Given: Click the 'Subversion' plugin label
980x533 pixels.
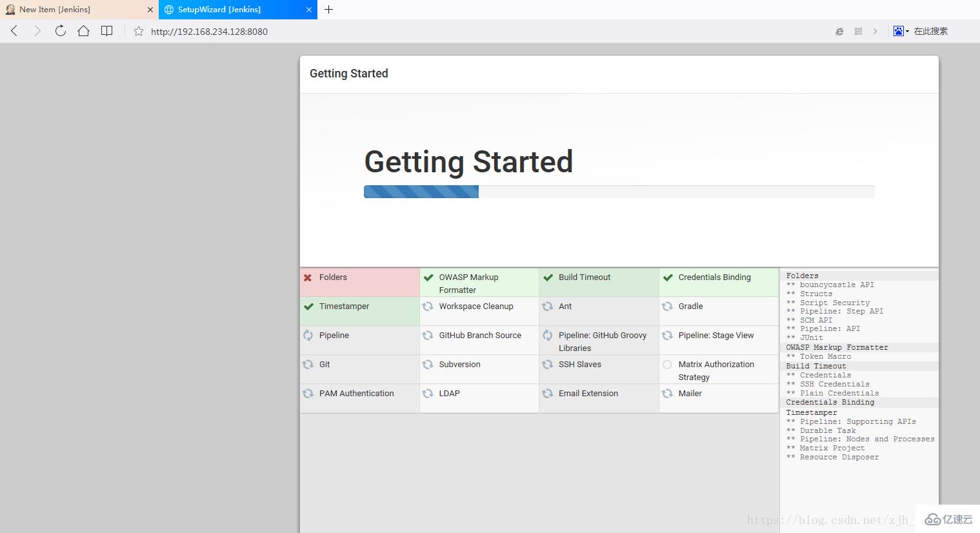Looking at the screenshot, I should click(x=459, y=365).
